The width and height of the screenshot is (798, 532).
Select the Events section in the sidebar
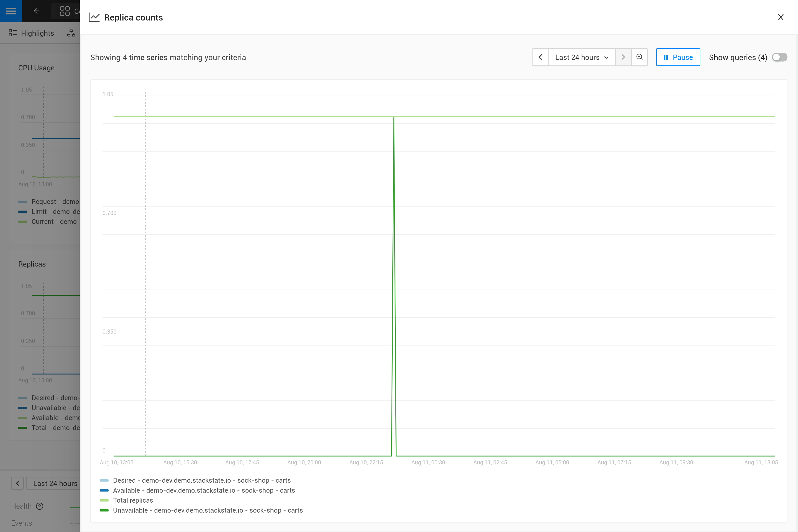[x=21, y=523]
